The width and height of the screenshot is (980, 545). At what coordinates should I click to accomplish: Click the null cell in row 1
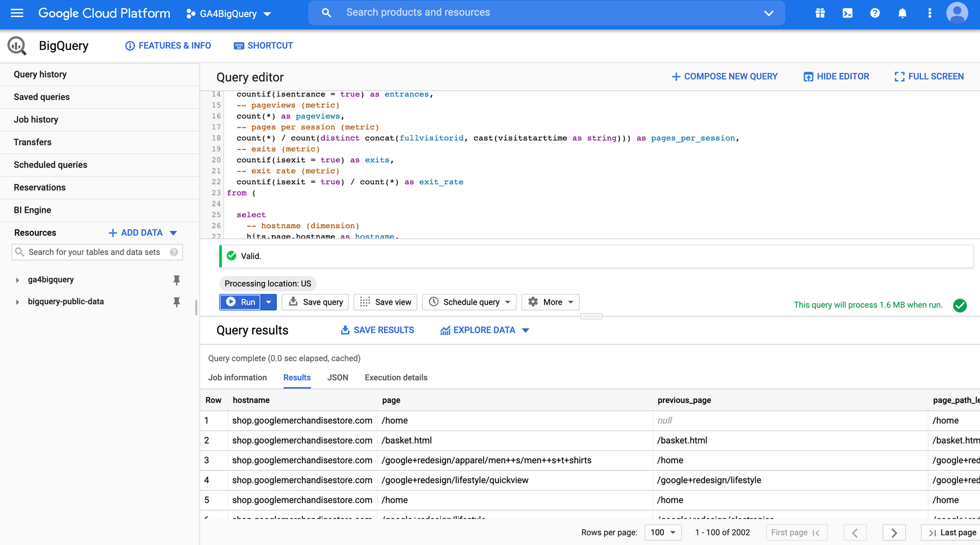(x=664, y=421)
